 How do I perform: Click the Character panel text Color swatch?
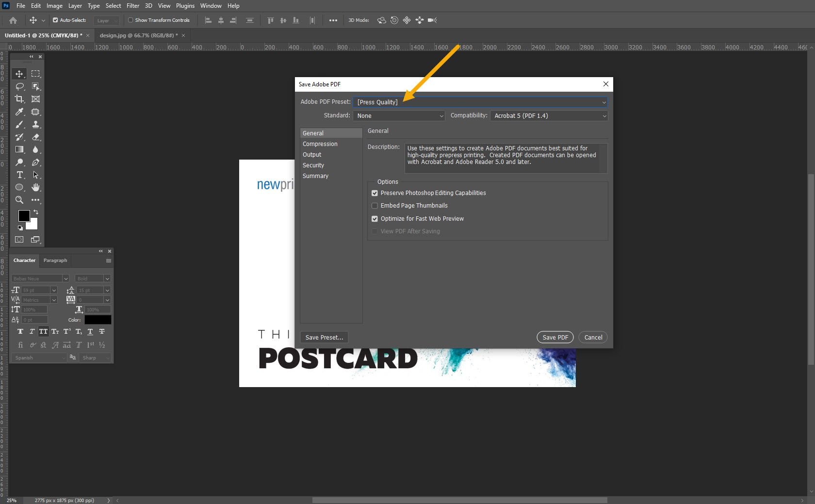point(98,320)
